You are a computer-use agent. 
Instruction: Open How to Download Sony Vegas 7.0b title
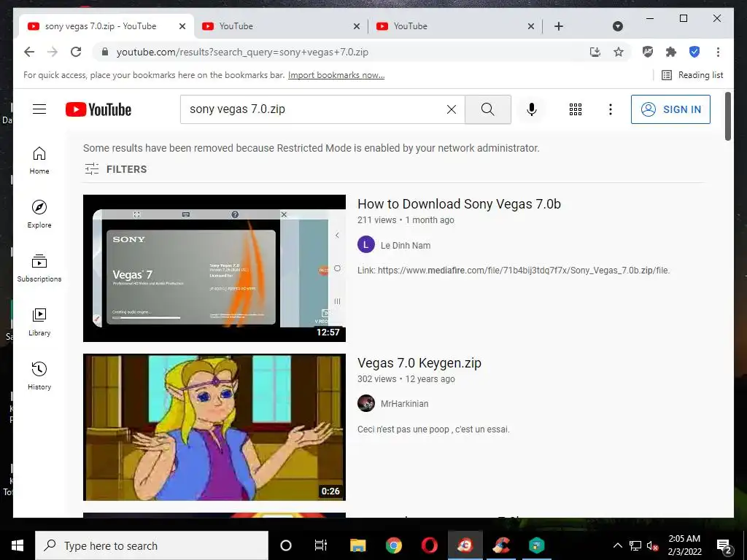pyautogui.click(x=459, y=204)
